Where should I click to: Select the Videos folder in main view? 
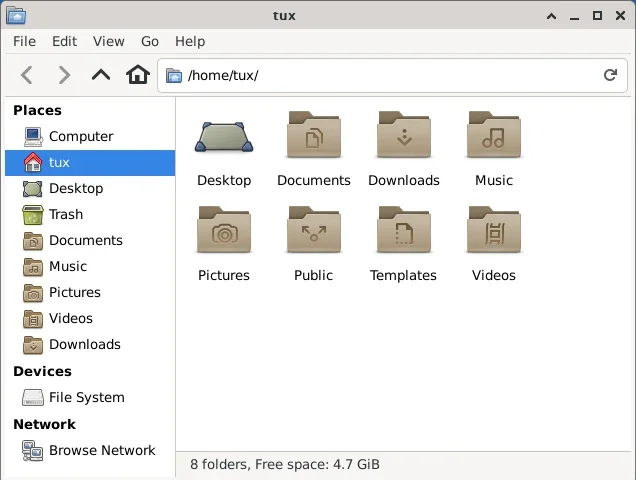click(494, 232)
